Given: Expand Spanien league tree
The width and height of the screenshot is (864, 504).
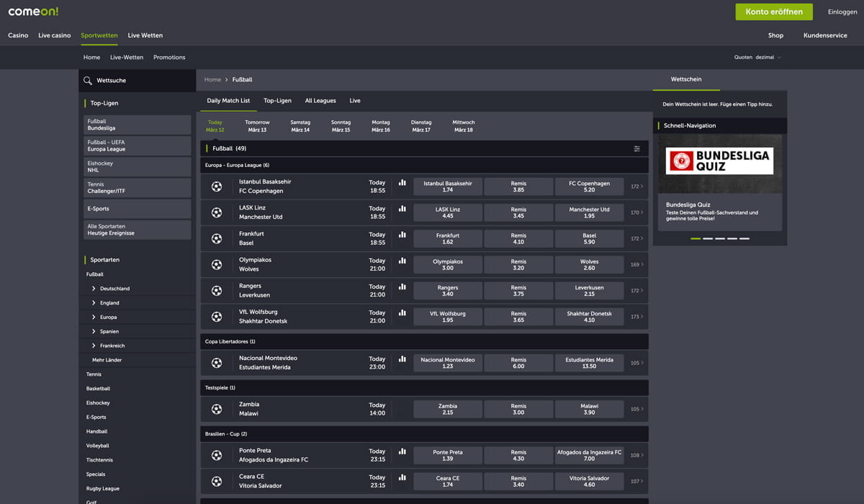Looking at the screenshot, I should pos(94,331).
